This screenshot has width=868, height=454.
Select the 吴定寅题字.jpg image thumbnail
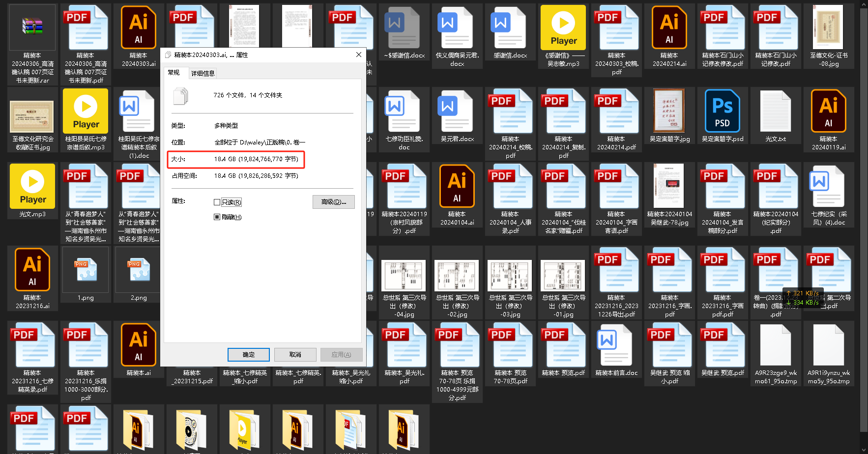point(669,111)
